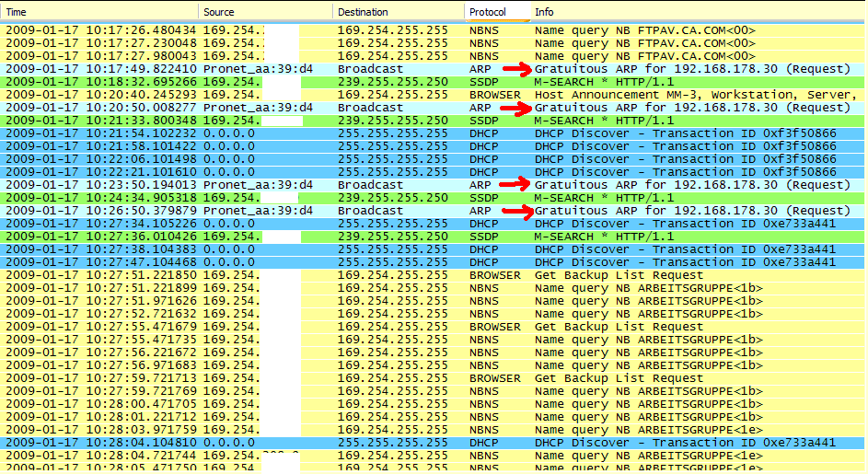Select ARBEITSGRUPPE<1e> query at 10:28:03.971759
The height and width of the screenshot is (474, 868).
(433, 430)
